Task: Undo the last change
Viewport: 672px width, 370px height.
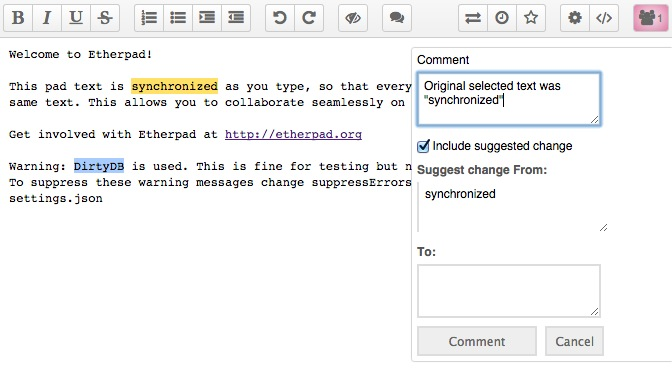Action: coord(280,18)
